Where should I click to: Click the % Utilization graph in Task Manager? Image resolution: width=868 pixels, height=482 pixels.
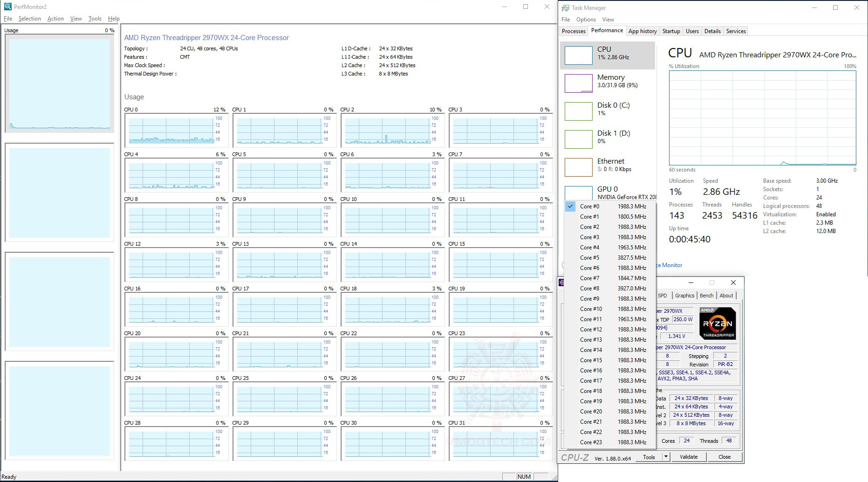coord(763,118)
